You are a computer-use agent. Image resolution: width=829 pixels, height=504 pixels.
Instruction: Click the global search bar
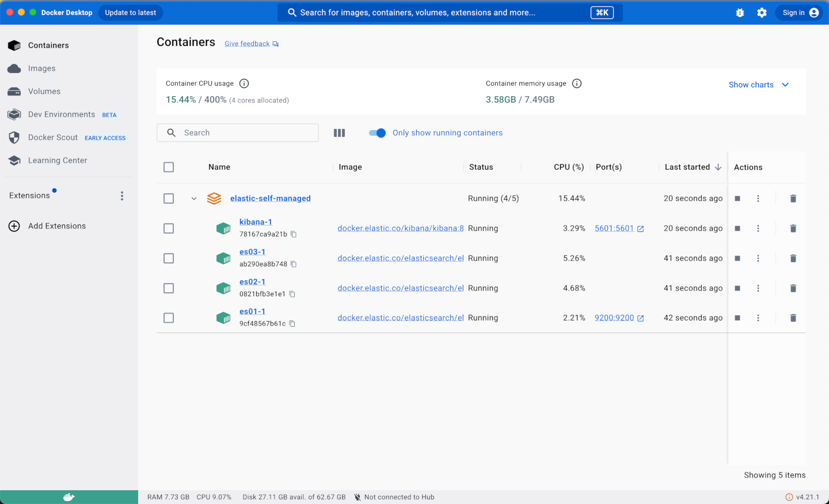coord(450,13)
